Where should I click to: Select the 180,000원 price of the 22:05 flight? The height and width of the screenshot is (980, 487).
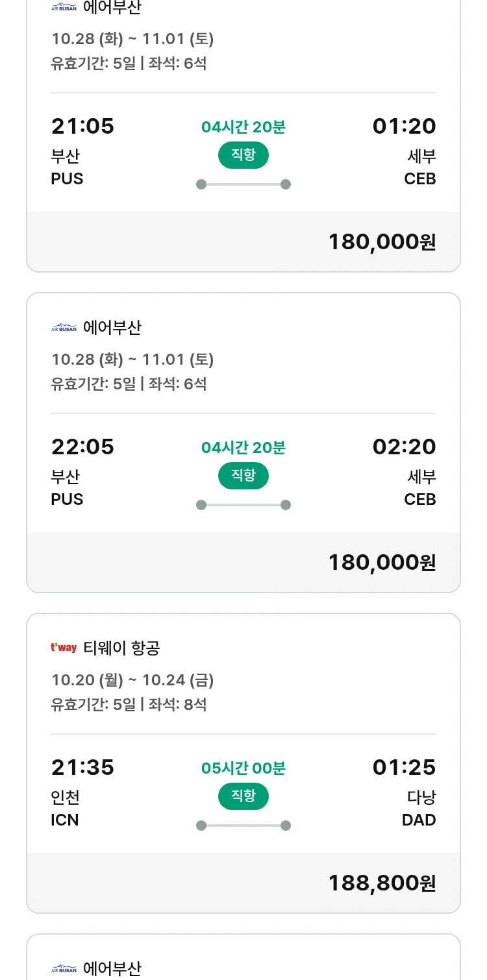(382, 562)
